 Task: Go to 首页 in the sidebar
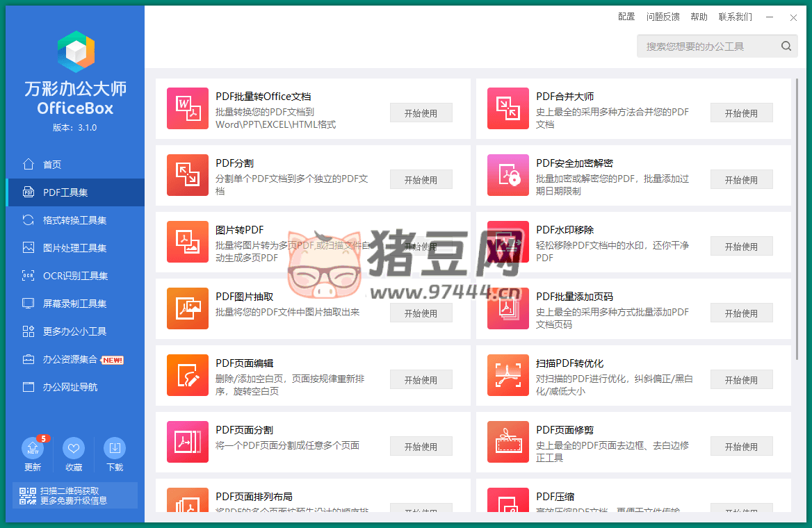click(52, 165)
